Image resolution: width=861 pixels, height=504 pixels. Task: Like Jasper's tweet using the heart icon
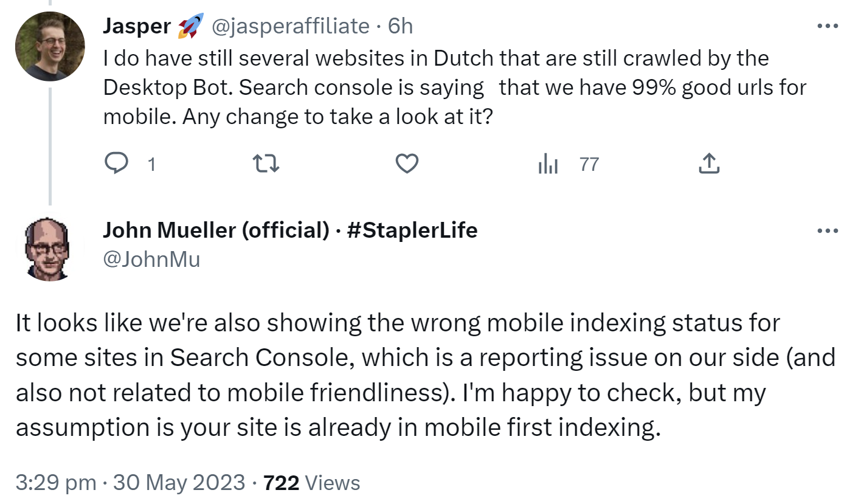(x=406, y=163)
